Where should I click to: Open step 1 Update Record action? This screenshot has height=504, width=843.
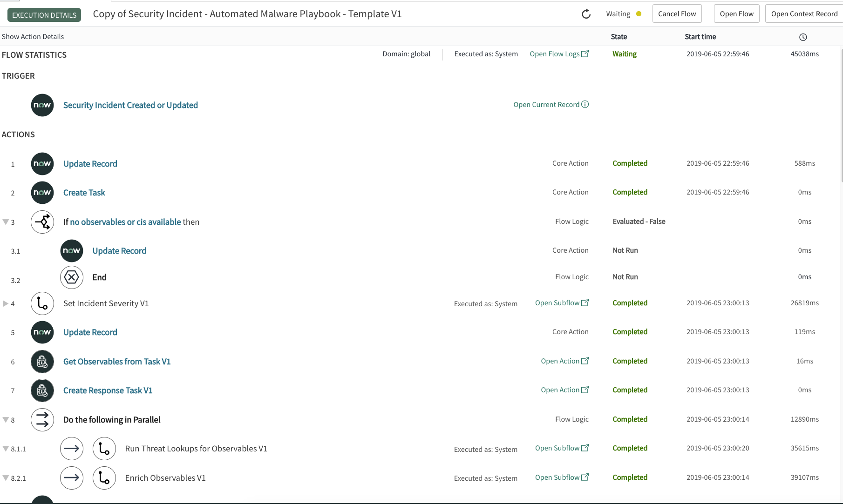[90, 164]
